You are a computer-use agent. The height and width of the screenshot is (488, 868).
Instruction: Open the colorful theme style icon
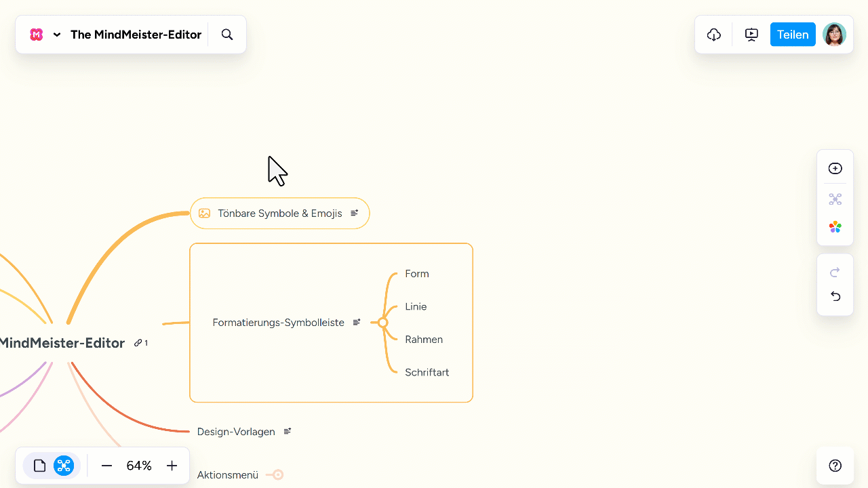pos(835,227)
